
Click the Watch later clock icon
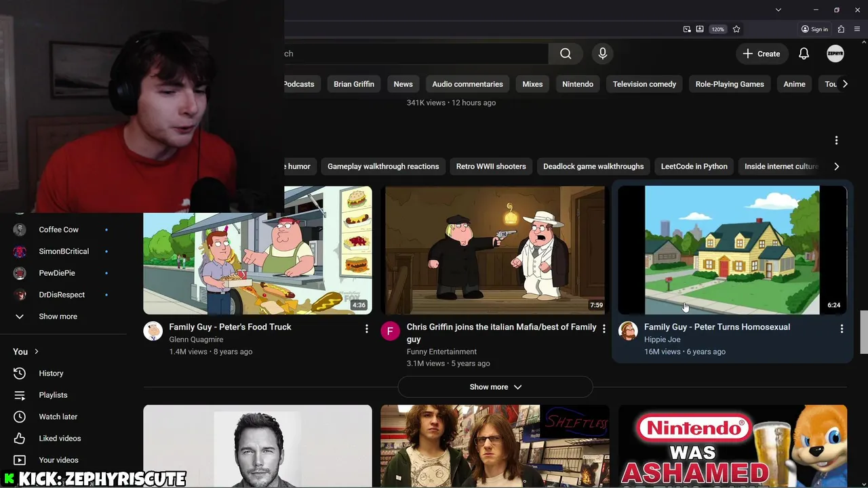[20, 417]
